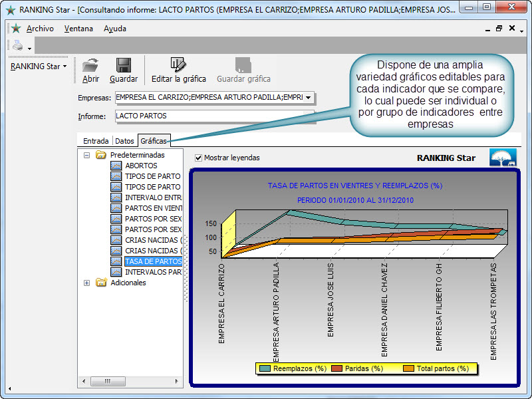The height and width of the screenshot is (399, 532).
Task: Click the Editar la gráfica label
Action: [x=178, y=78]
